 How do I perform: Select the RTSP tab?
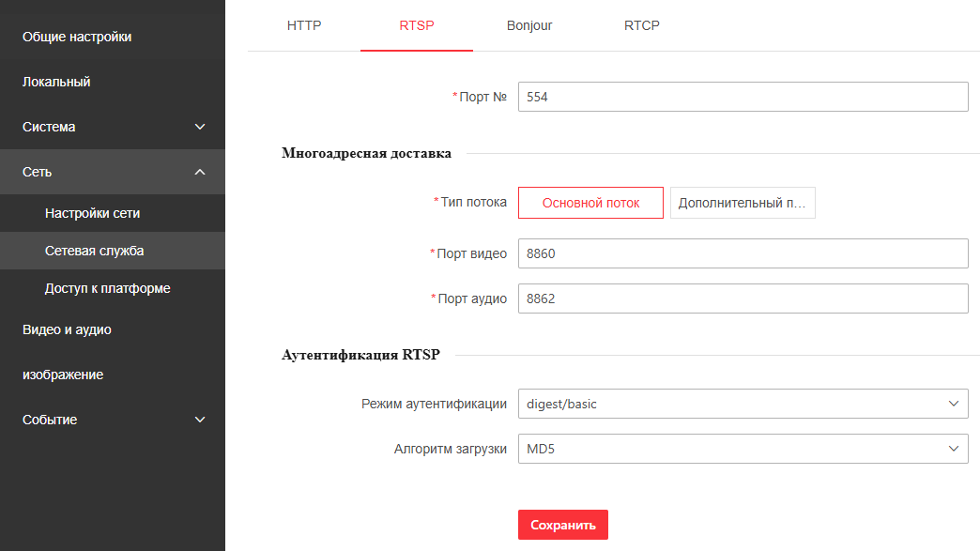pyautogui.click(x=417, y=25)
